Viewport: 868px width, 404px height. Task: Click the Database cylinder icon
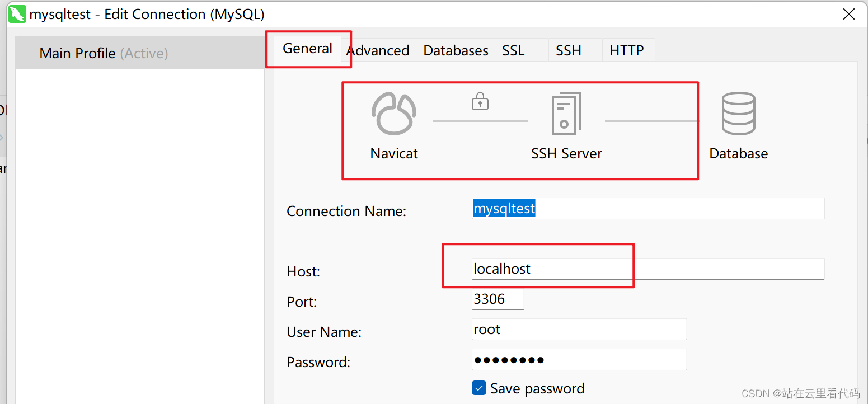[x=738, y=114]
